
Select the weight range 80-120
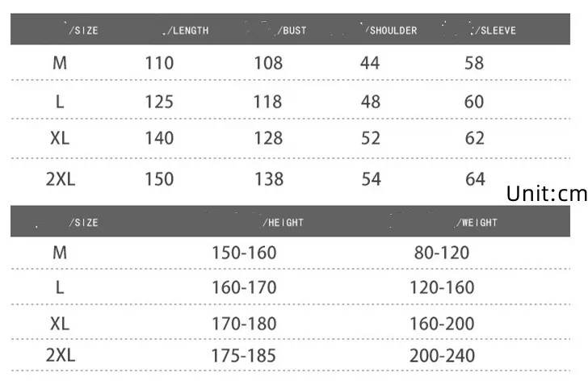[x=442, y=253]
